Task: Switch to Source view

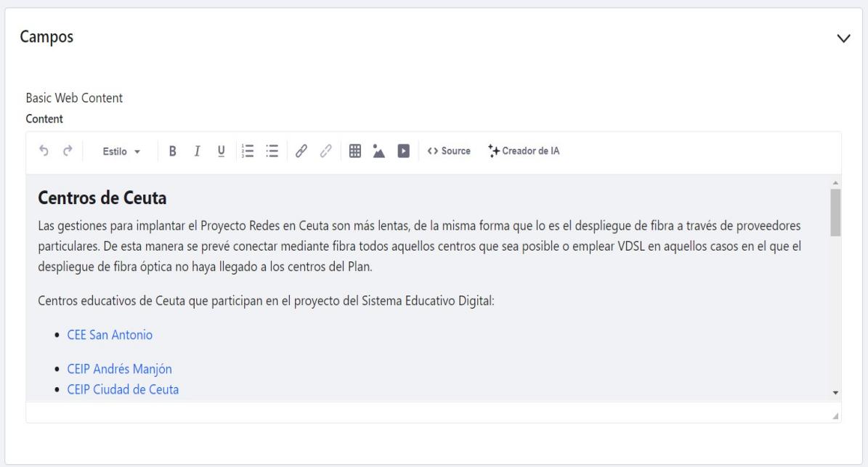Action: (x=449, y=151)
